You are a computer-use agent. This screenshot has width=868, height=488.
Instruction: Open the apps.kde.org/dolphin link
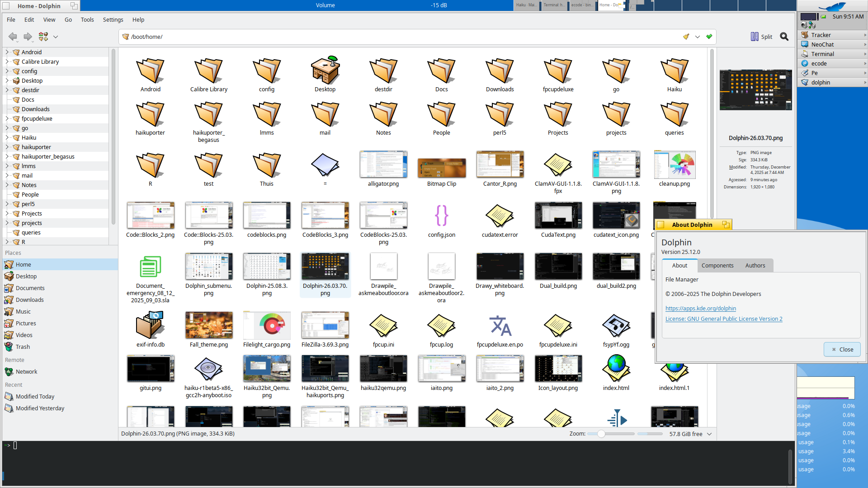(x=700, y=308)
